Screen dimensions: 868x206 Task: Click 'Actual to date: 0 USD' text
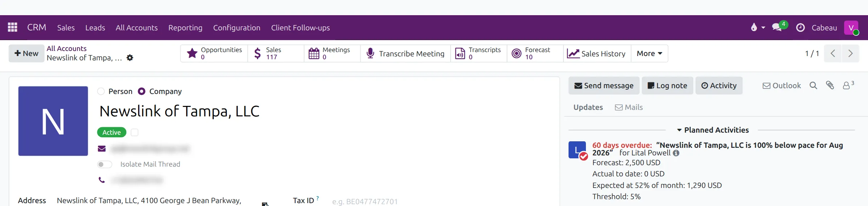pyautogui.click(x=629, y=174)
